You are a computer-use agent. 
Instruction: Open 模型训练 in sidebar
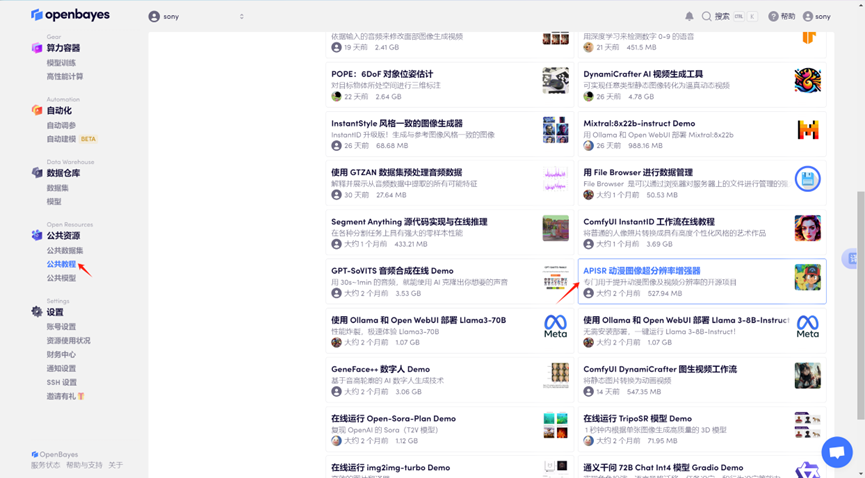61,63
